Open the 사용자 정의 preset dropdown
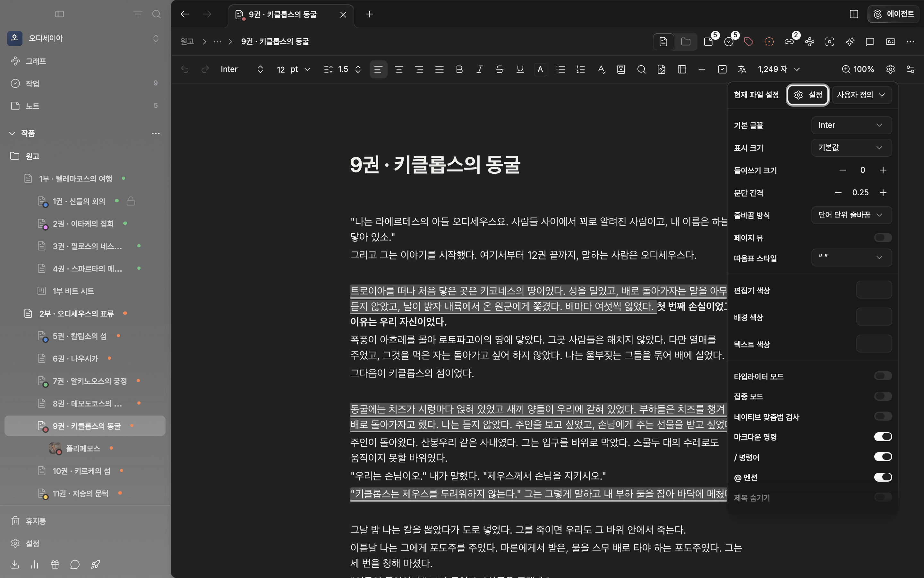 point(861,95)
